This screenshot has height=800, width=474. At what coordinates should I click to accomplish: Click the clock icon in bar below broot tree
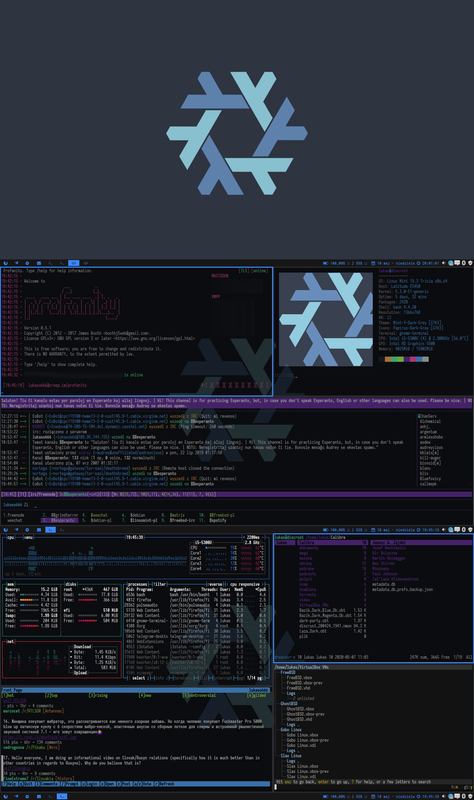418,796
